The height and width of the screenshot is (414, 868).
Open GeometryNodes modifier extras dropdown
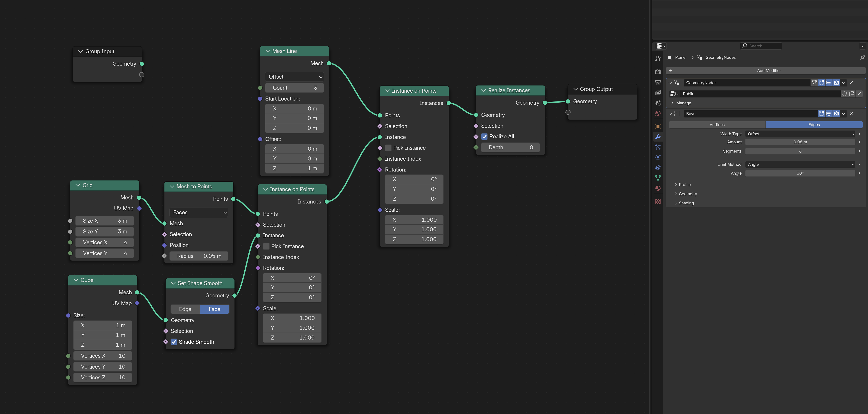[844, 83]
